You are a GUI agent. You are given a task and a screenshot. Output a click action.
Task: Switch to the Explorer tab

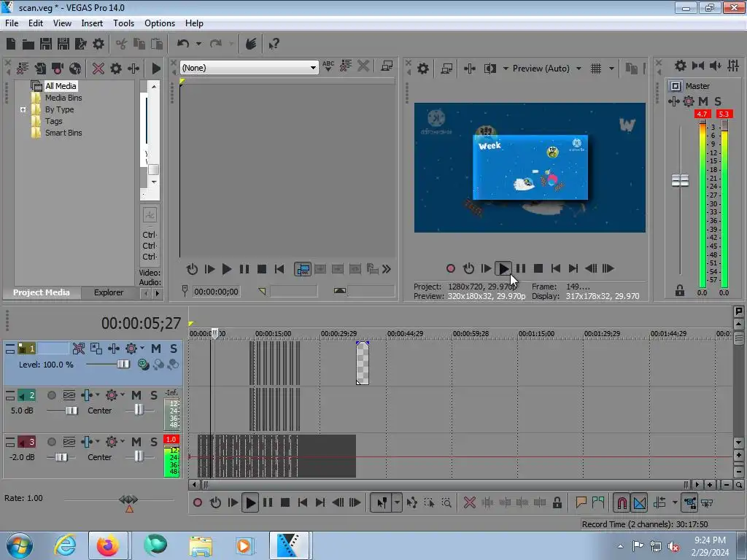point(109,292)
